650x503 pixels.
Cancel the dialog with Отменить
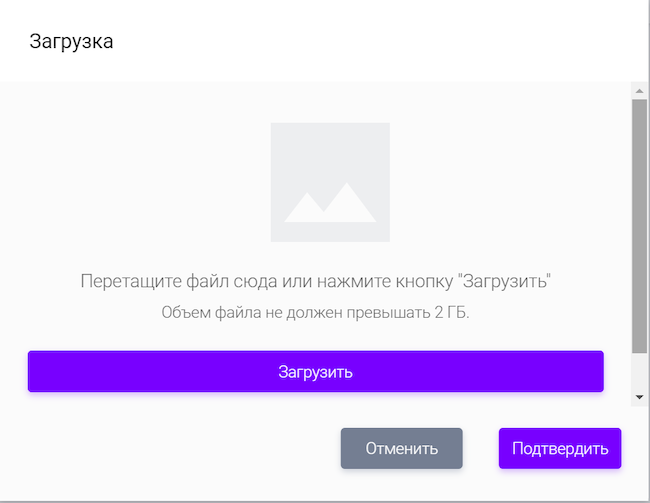pyautogui.click(x=401, y=448)
